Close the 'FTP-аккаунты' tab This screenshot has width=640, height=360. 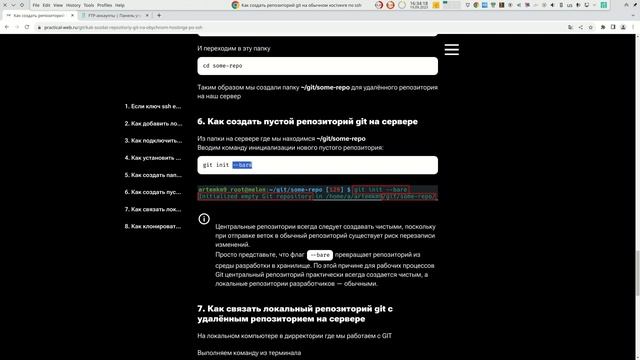pos(147,16)
